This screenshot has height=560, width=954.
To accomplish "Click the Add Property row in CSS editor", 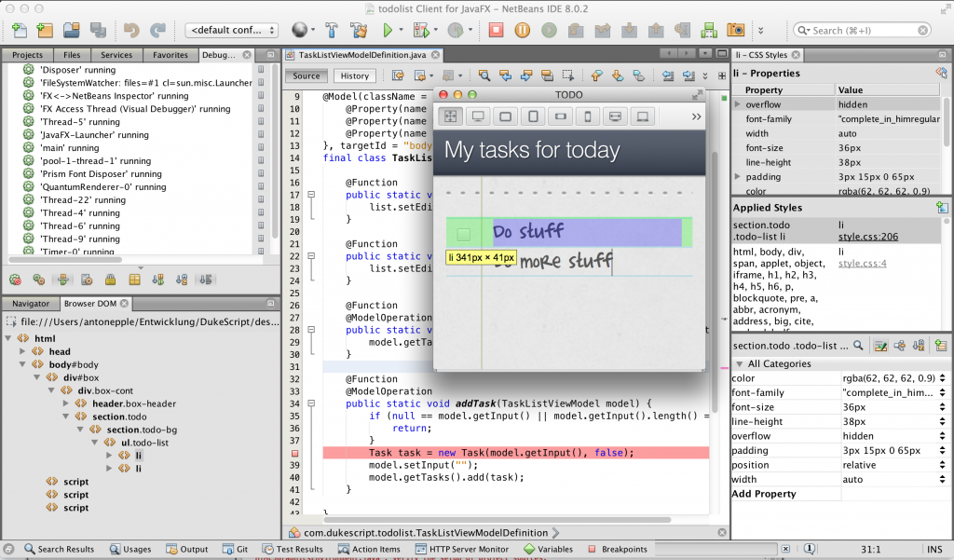I will (839, 494).
